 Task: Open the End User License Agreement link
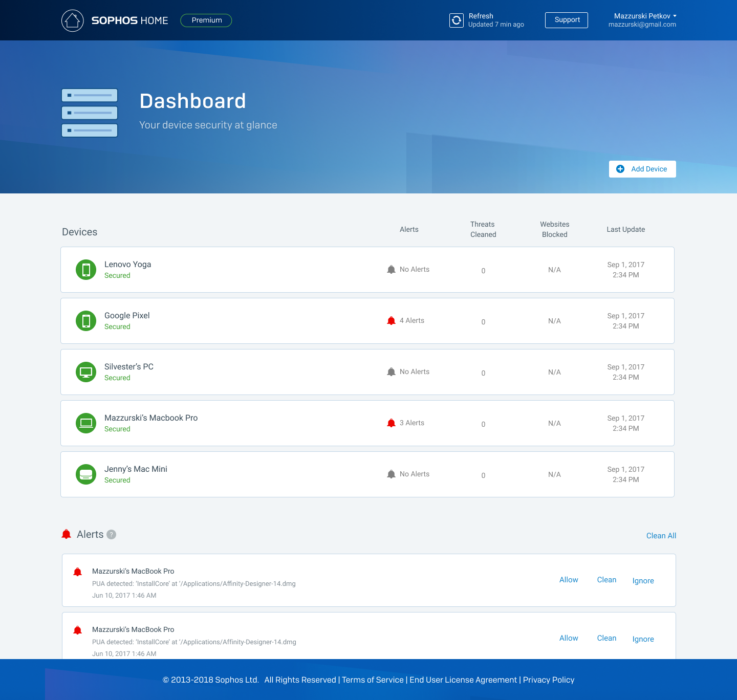click(463, 680)
